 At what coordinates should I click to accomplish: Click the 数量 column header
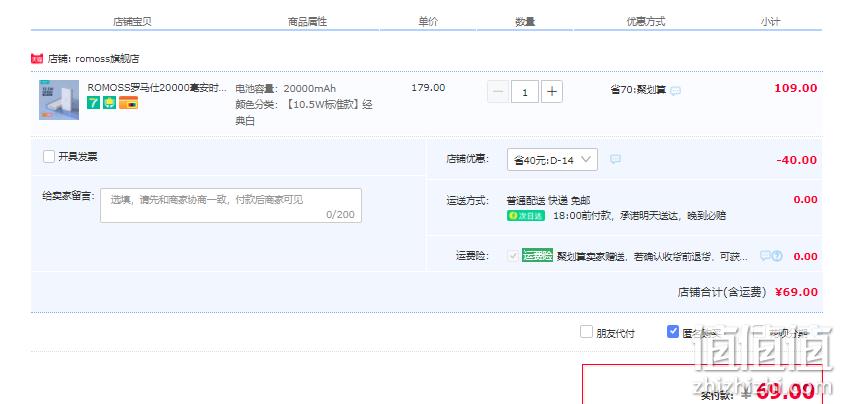coord(525,22)
